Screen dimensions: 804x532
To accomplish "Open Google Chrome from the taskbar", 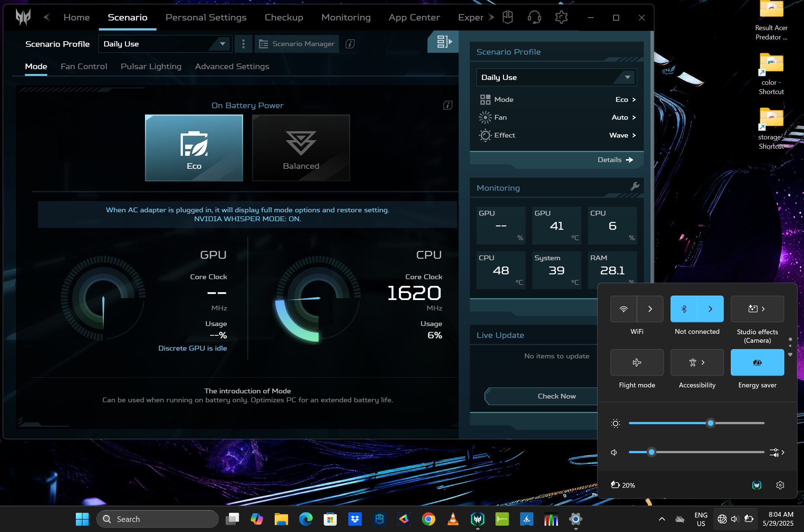I will click(428, 519).
